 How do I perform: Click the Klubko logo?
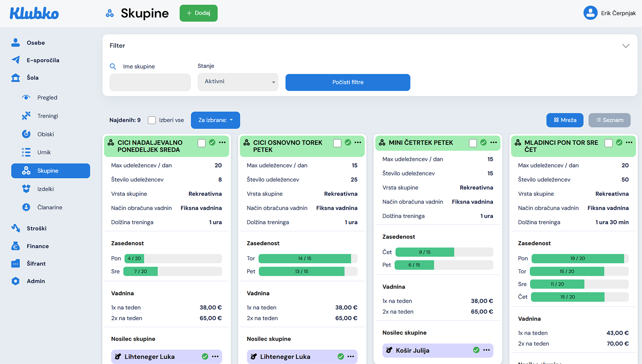[x=34, y=13]
